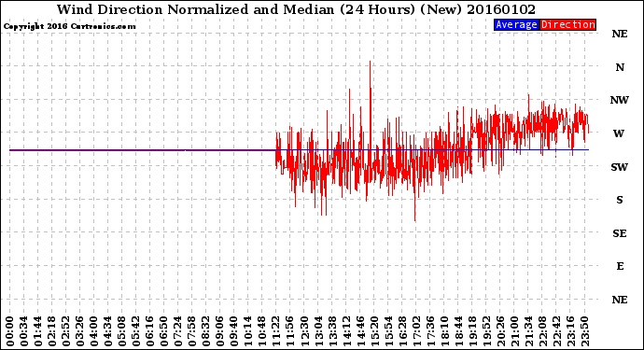Click the W direction axis label
The width and height of the screenshot is (644, 350).
click(619, 133)
